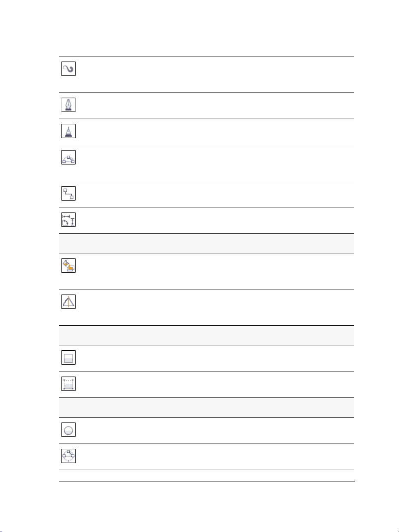Open the Dimension tool with measurement arrows

(68, 219)
